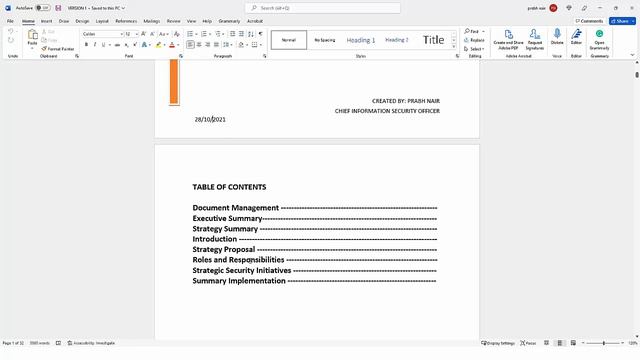Open the References tab
The width and height of the screenshot is (640, 360).
pos(126,21)
